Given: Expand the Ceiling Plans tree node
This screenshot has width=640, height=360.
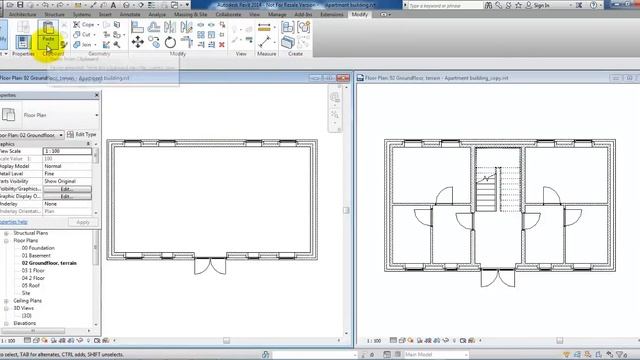Looking at the screenshot, I should pos(6,301).
